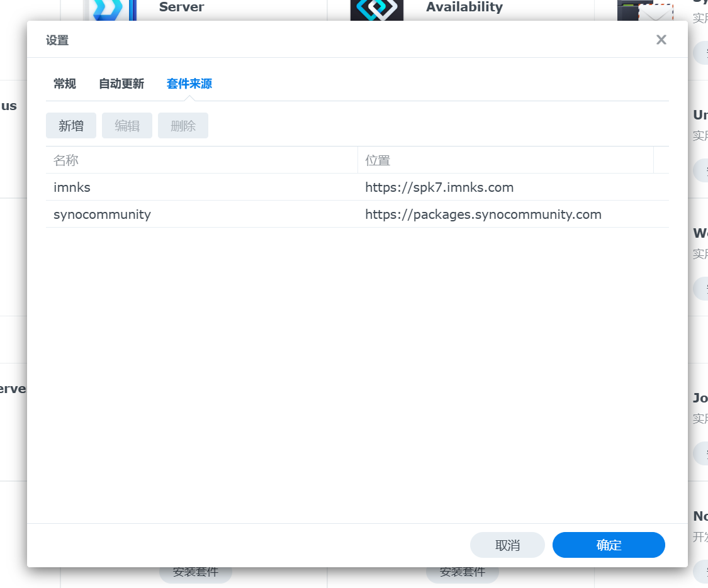This screenshot has width=708, height=588.
Task: Close the 设置 dialog with X
Action: (661, 40)
